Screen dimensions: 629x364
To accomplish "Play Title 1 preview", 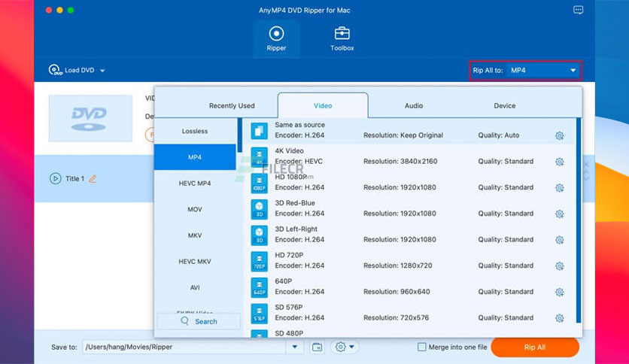I will click(55, 178).
